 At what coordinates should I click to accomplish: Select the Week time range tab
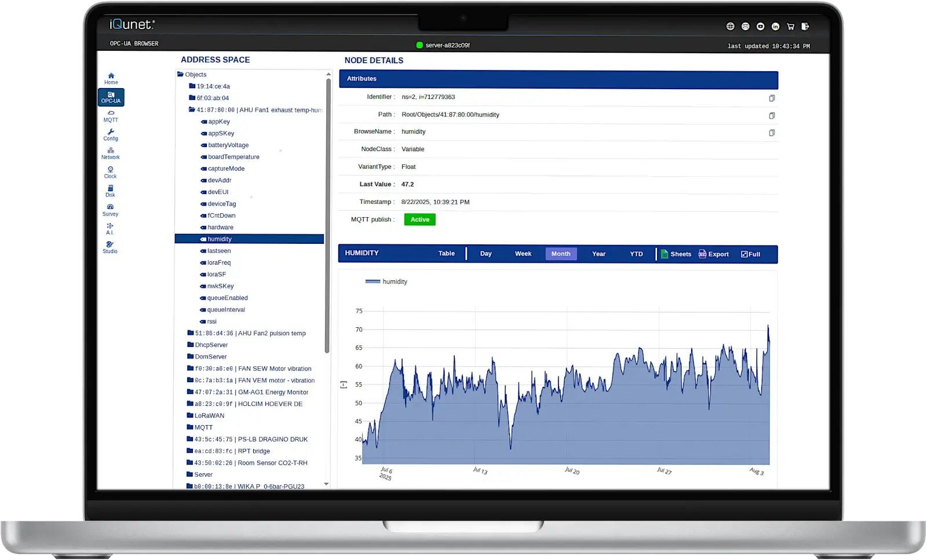point(523,254)
